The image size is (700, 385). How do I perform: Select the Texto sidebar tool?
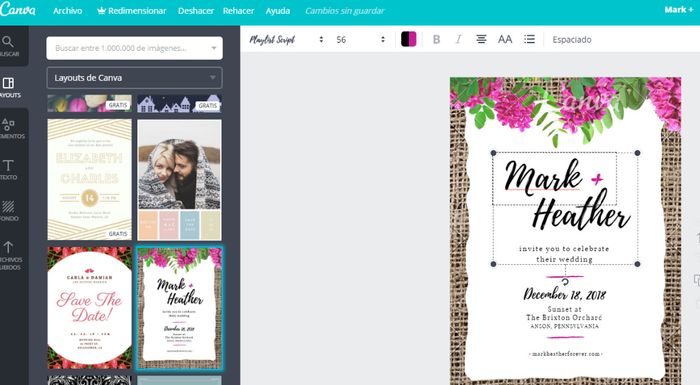[x=8, y=169]
